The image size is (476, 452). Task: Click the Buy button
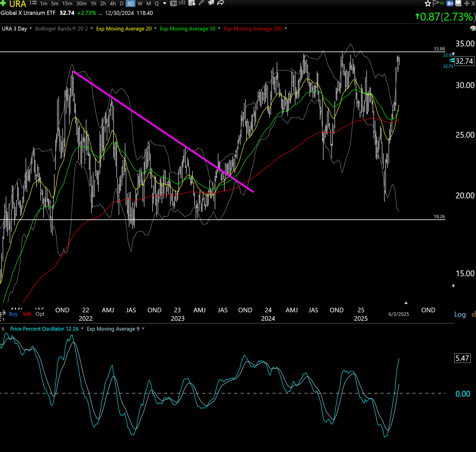(x=13, y=314)
